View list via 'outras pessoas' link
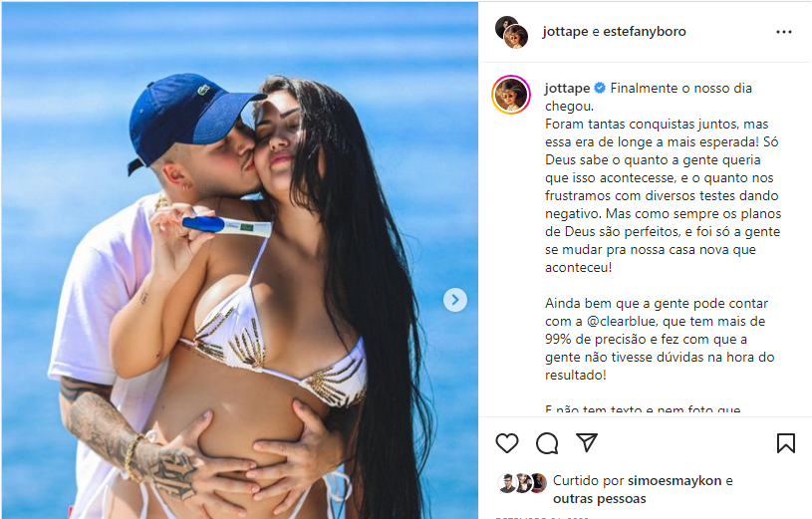 coord(599,499)
